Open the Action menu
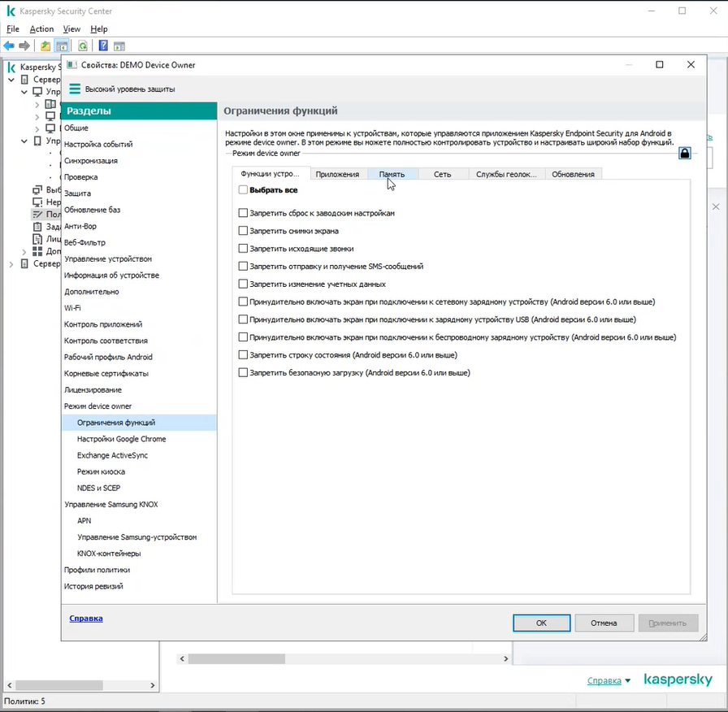Image resolution: width=728 pixels, height=712 pixels. pyautogui.click(x=41, y=28)
